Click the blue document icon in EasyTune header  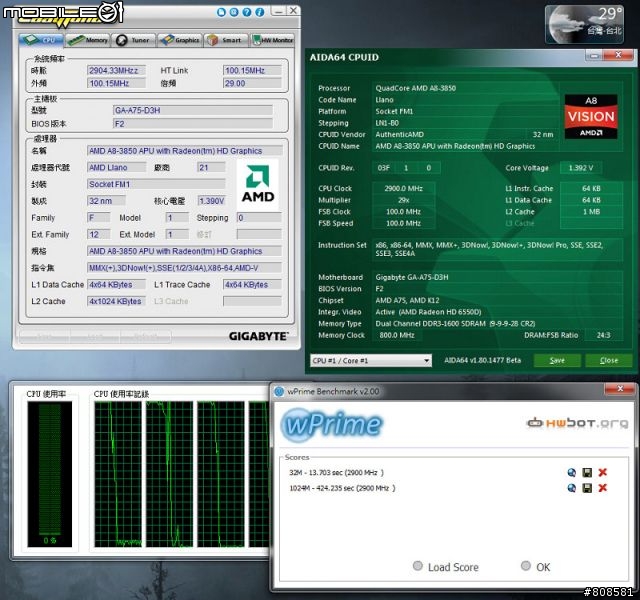tap(221, 12)
